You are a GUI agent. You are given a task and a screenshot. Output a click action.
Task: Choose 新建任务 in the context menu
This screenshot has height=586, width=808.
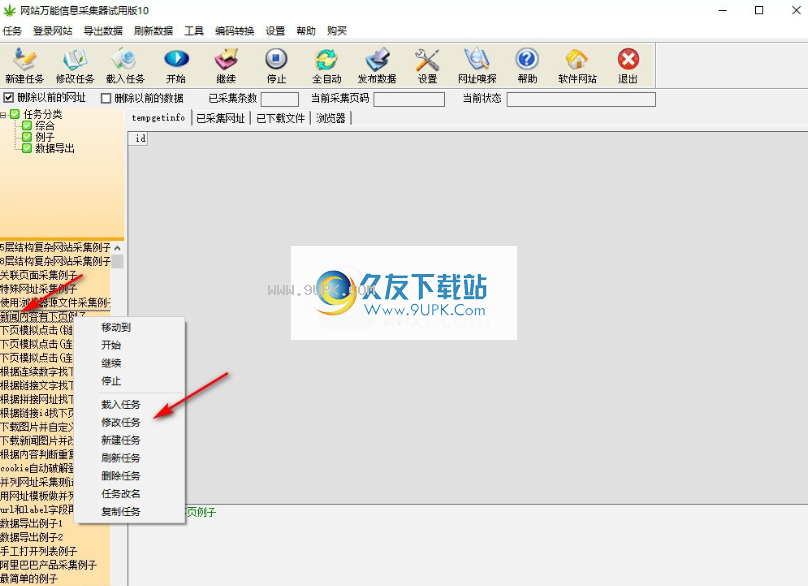[129, 440]
